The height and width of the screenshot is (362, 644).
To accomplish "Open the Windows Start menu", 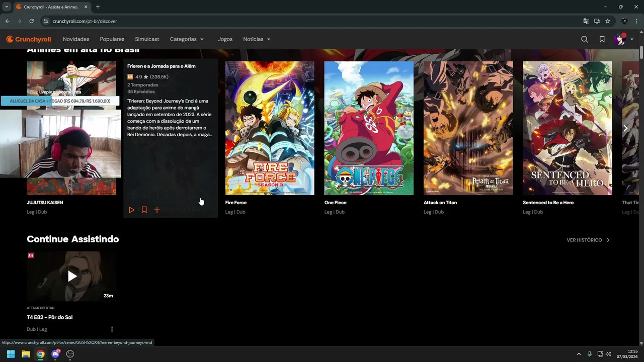I will coord(11,354).
